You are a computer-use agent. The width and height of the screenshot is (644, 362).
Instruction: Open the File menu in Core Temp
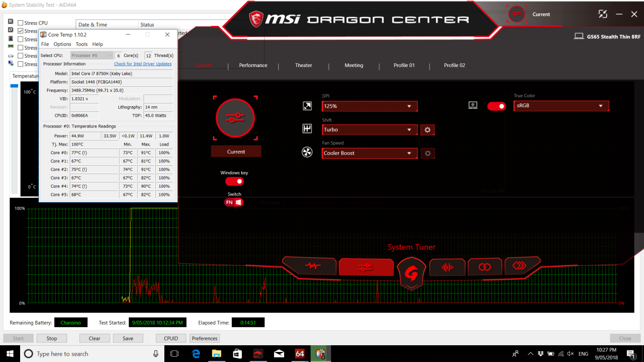point(45,44)
